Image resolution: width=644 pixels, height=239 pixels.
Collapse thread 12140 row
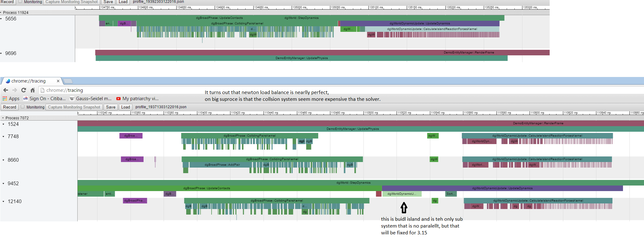(x=3, y=202)
